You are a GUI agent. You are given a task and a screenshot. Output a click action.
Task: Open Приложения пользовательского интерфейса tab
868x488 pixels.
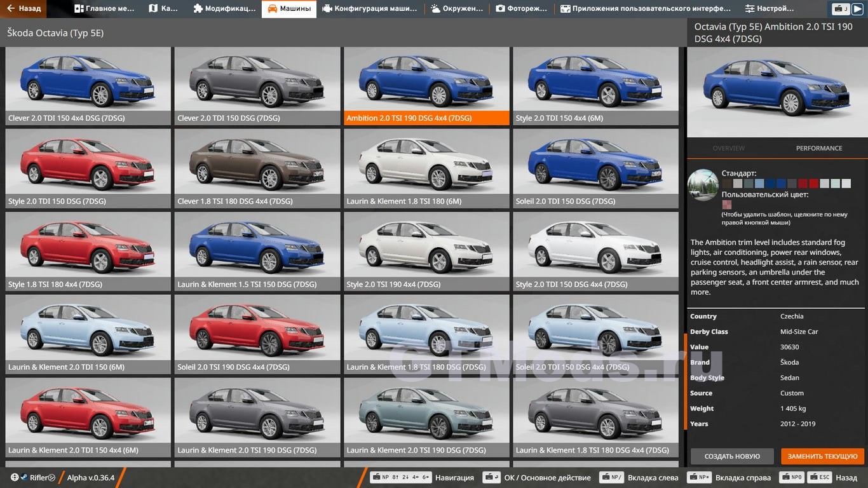tap(645, 9)
